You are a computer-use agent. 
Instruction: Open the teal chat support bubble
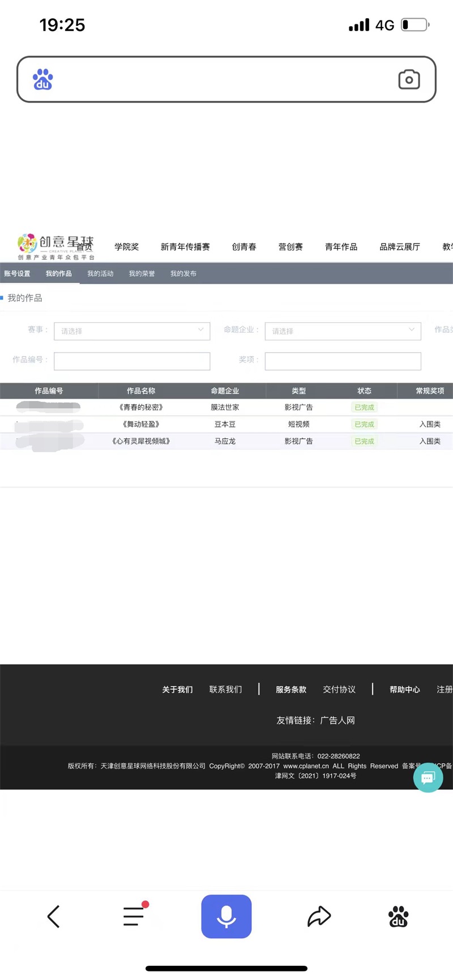click(x=428, y=777)
